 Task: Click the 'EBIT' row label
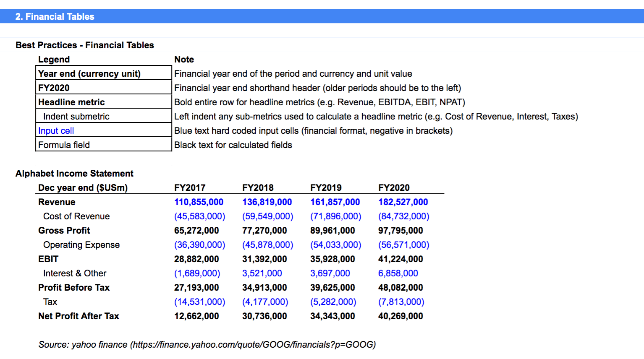48,259
